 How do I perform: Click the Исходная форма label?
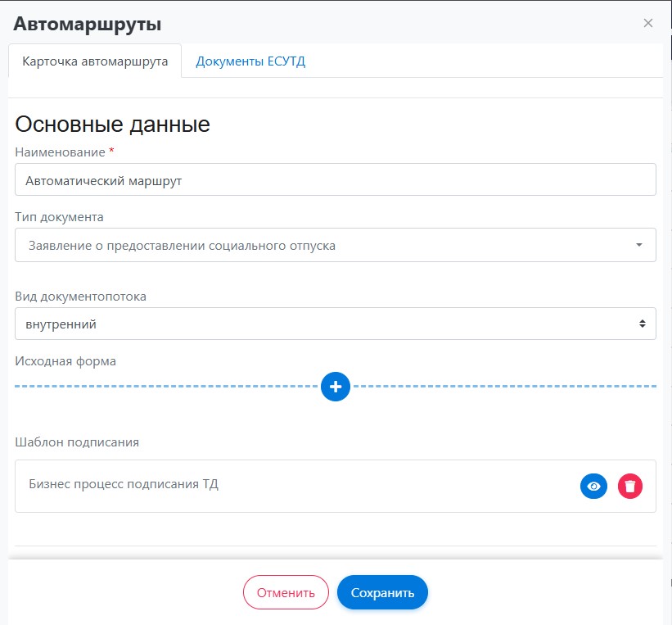click(x=65, y=361)
